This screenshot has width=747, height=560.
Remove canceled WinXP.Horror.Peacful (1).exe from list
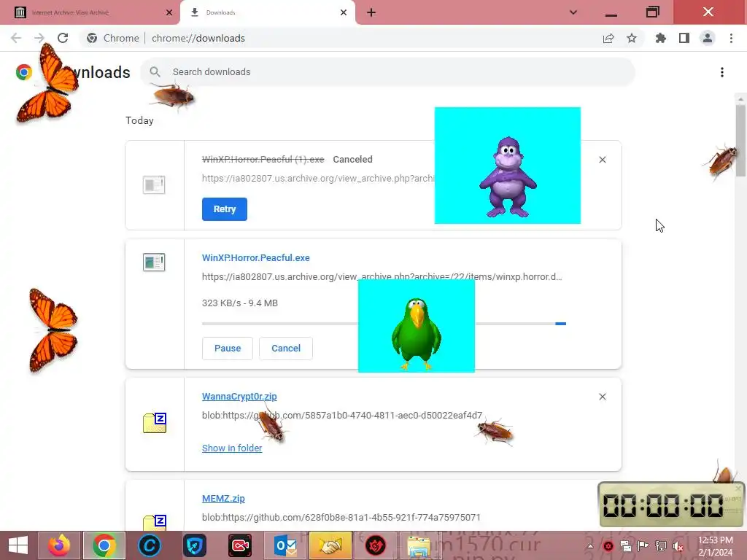coord(603,160)
